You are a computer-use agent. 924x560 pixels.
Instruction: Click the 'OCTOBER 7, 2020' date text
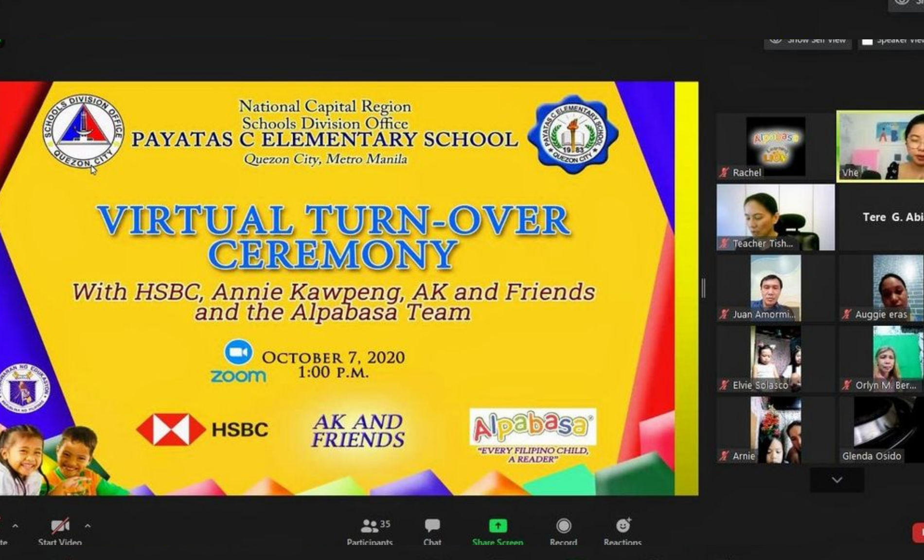tap(333, 357)
